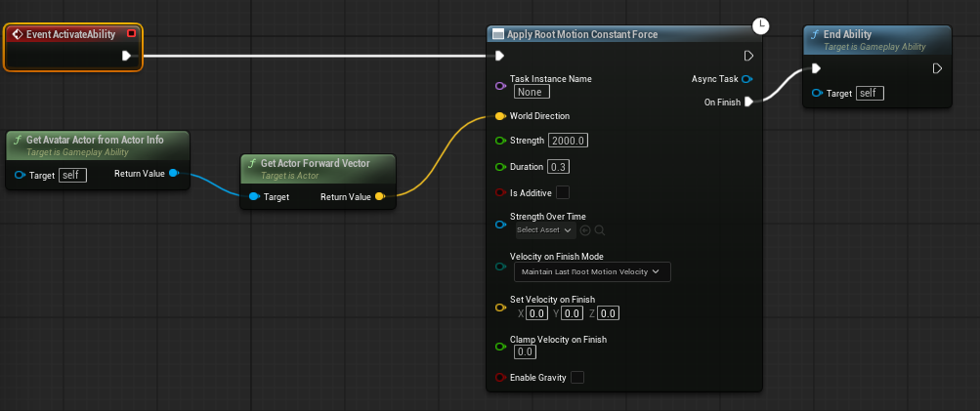
Task: Click the Strength 2000.0 value field
Action: 568,141
